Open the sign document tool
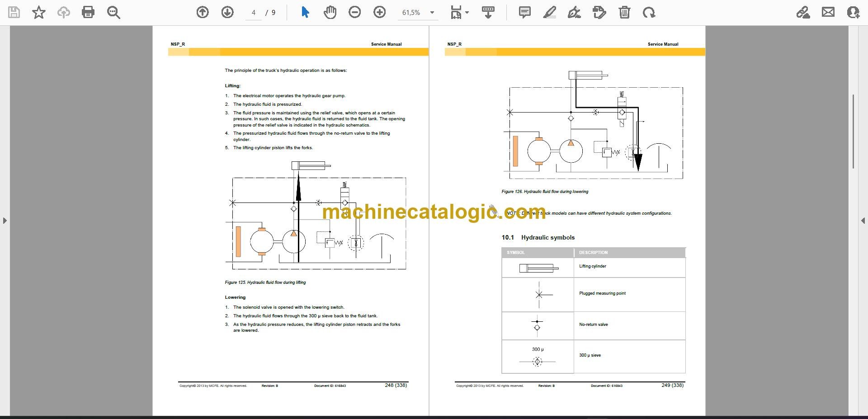The height and width of the screenshot is (419, 868). 574,12
